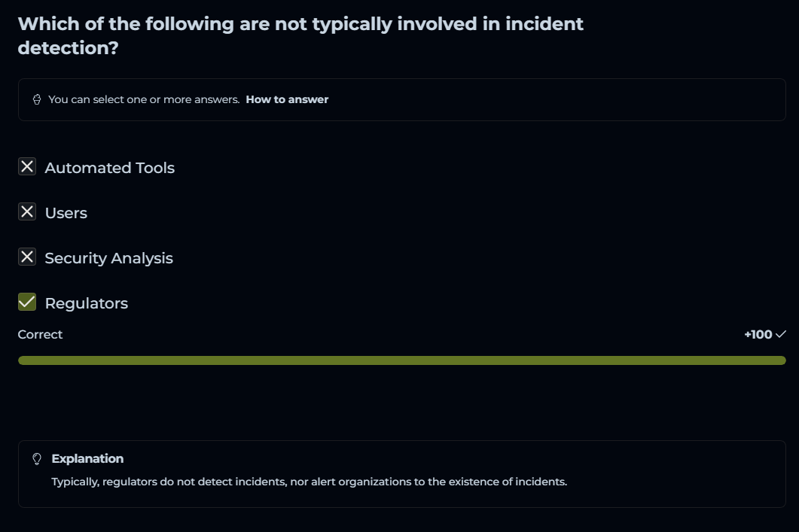Uncheck the Security Analysis X box

27,257
